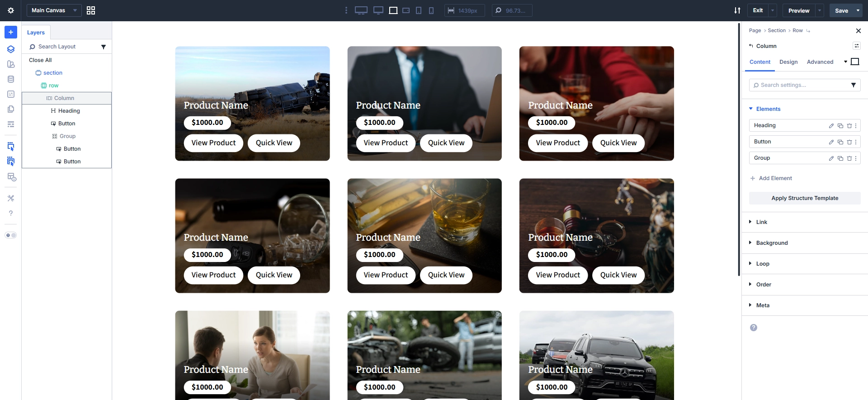Select the section layer
This screenshot has height=400, width=868.
53,73
